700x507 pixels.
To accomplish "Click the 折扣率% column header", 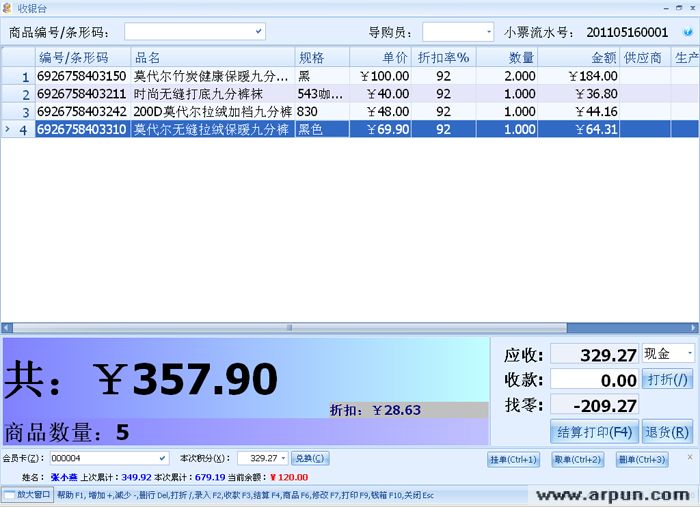I will pyautogui.click(x=444, y=57).
